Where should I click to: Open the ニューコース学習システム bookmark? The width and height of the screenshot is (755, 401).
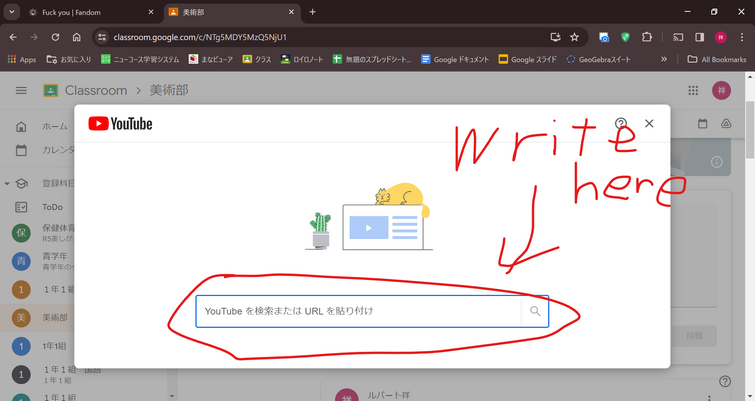pos(140,59)
